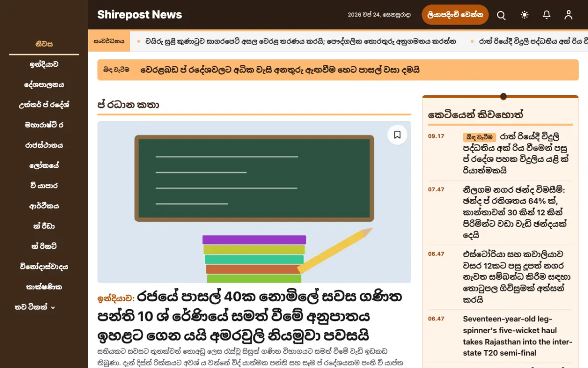Click the dark dot handle above briefs panel

pyautogui.click(x=503, y=96)
